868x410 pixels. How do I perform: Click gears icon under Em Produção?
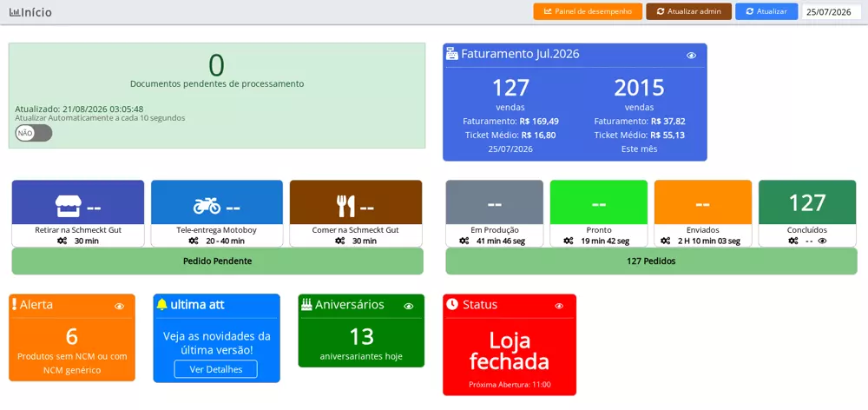point(464,241)
